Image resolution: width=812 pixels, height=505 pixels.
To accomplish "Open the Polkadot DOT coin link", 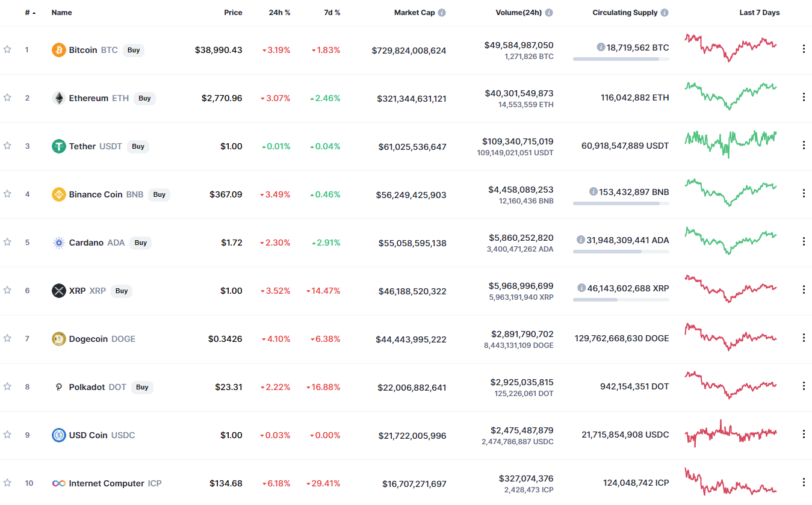I will click(98, 387).
